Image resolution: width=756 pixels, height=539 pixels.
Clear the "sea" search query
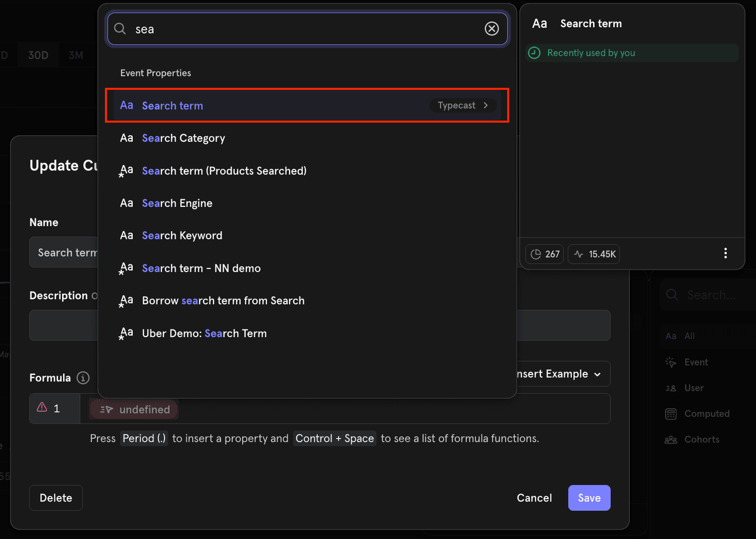tap(492, 28)
